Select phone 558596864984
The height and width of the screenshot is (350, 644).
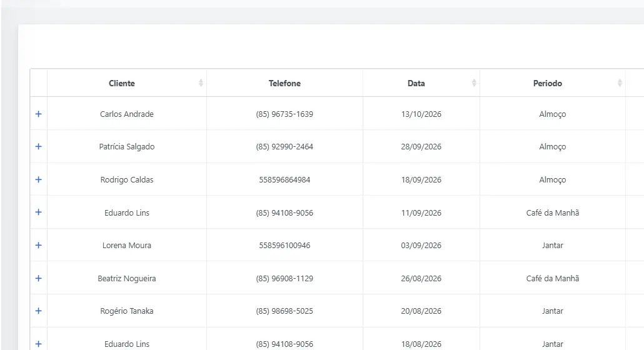(x=284, y=180)
